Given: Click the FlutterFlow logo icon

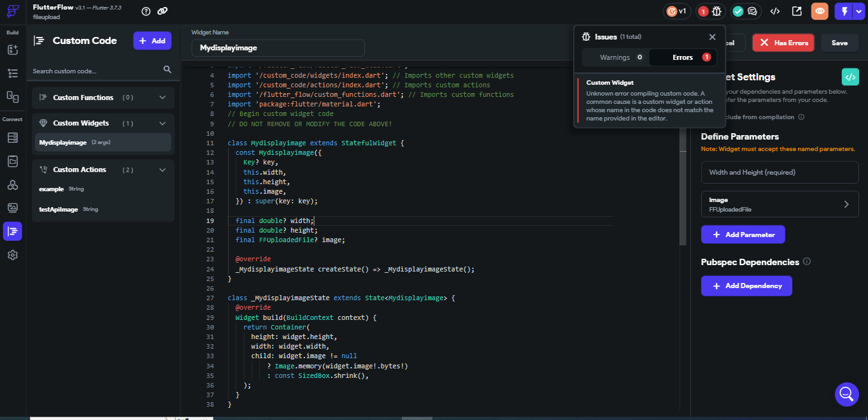Looking at the screenshot, I should [13, 11].
